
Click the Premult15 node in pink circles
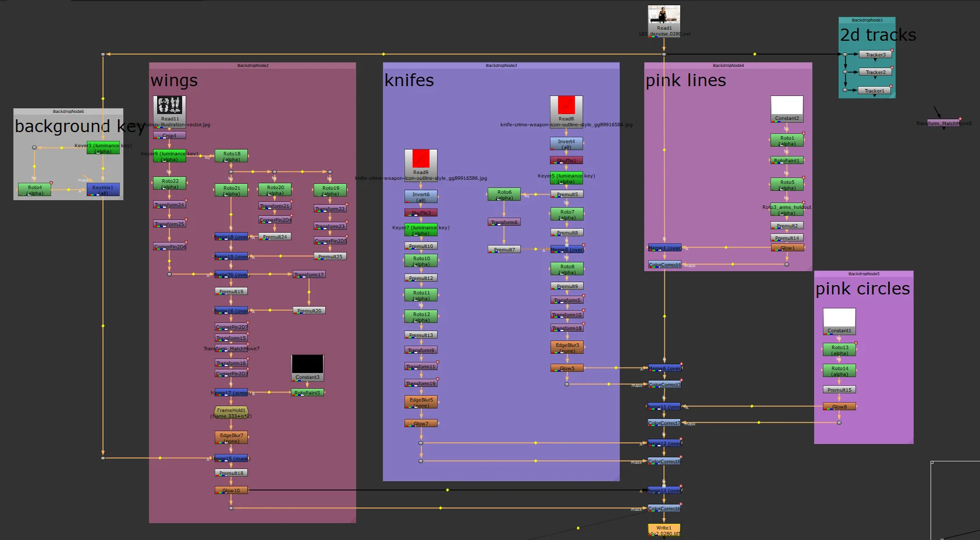pyautogui.click(x=838, y=389)
